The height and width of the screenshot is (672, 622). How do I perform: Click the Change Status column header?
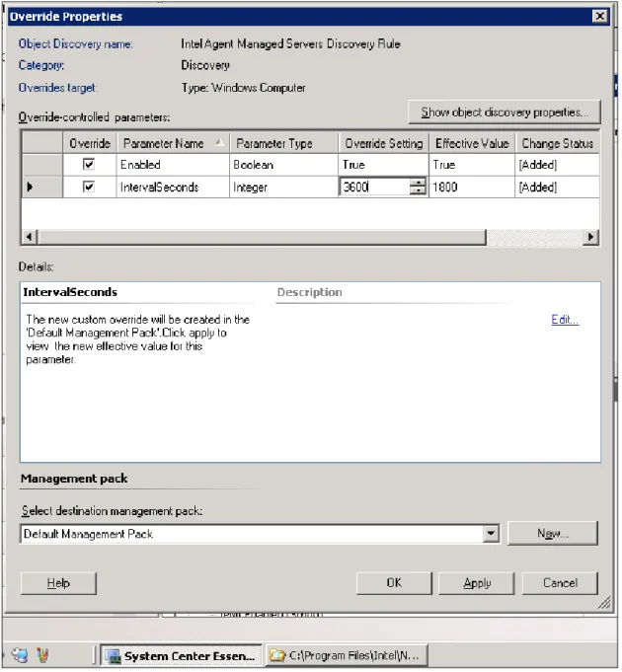click(557, 143)
